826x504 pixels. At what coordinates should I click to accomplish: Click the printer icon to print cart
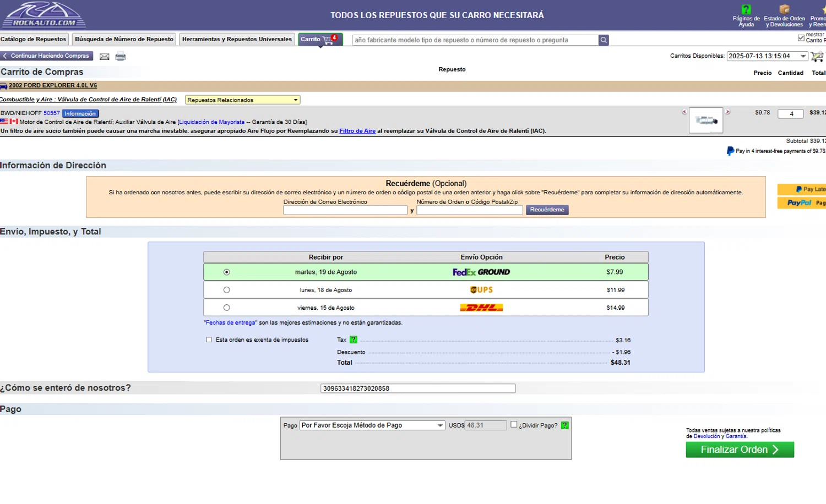click(121, 56)
